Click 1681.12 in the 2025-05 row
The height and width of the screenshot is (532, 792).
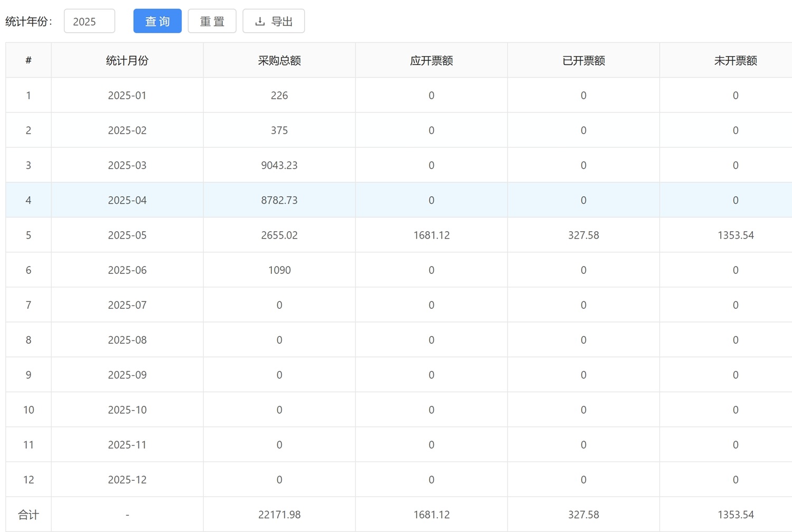[x=431, y=235]
